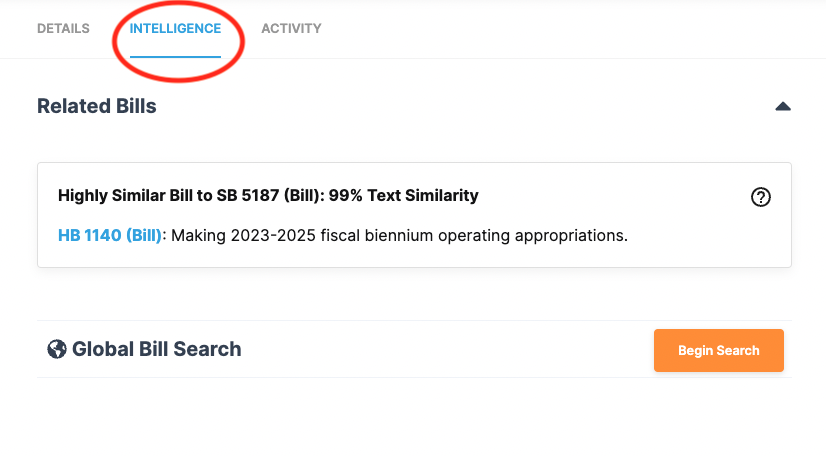Viewport: 826px width, 456px height.
Task: Click the globe icon beside Global Bill Search
Action: 57,349
